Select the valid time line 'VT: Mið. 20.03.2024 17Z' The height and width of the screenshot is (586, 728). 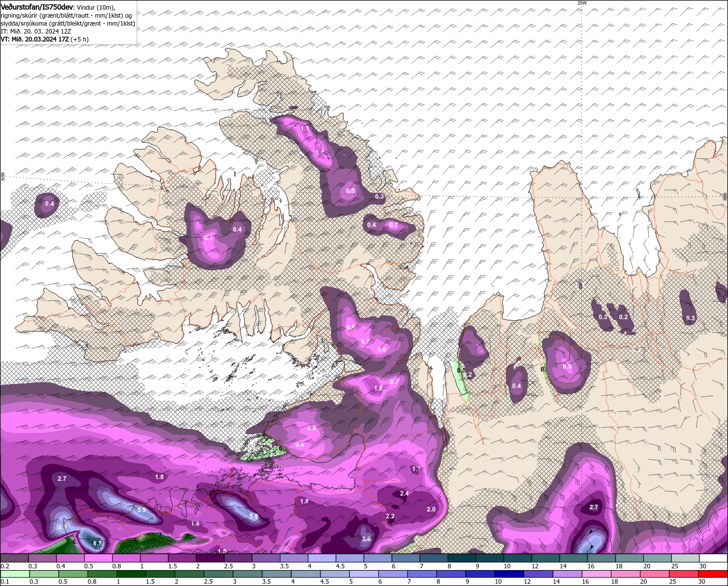pyautogui.click(x=34, y=39)
